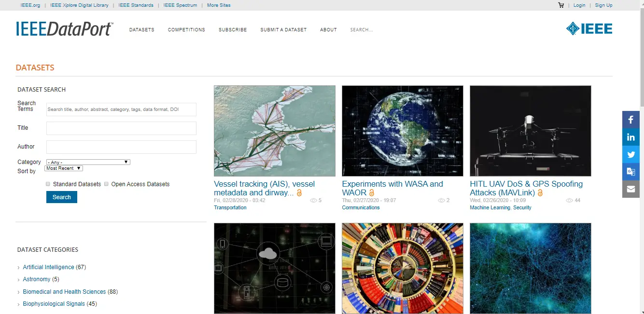Share page via email icon

point(631,189)
